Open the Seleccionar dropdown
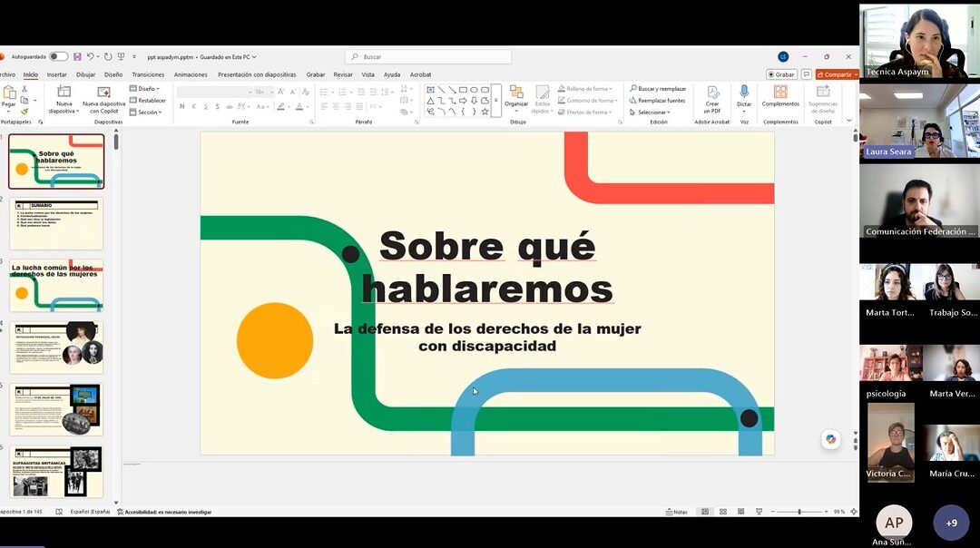This screenshot has width=980, height=548. click(650, 112)
